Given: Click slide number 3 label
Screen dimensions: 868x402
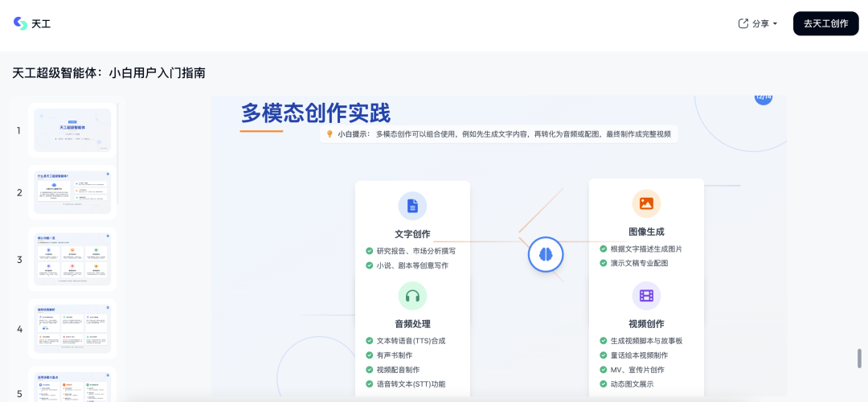Looking at the screenshot, I should click(18, 260).
